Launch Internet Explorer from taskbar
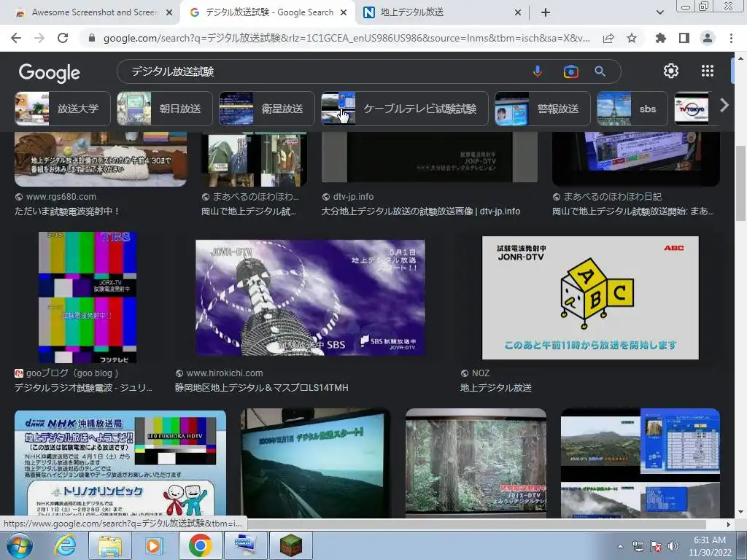747x560 pixels. 65,545
